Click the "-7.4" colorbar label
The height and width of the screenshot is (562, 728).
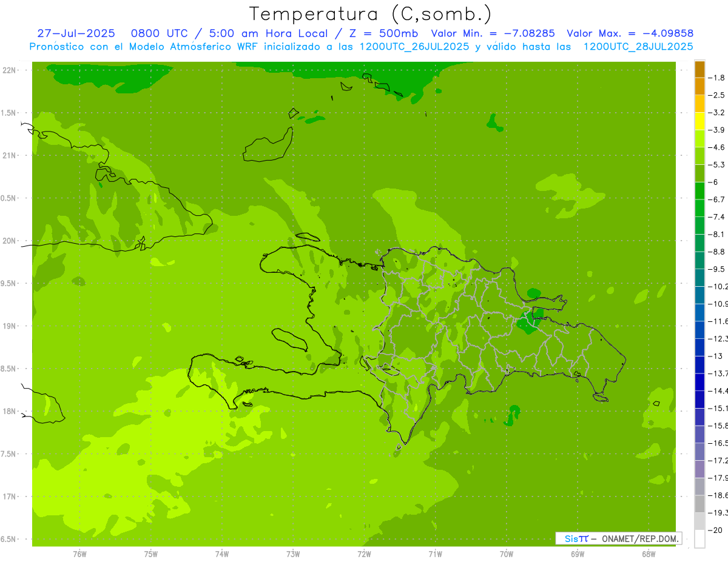[x=717, y=217]
